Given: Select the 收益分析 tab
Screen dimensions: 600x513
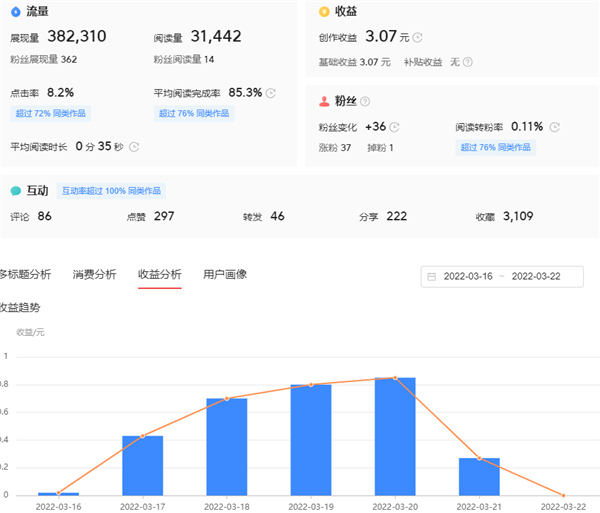Looking at the screenshot, I should 159,274.
